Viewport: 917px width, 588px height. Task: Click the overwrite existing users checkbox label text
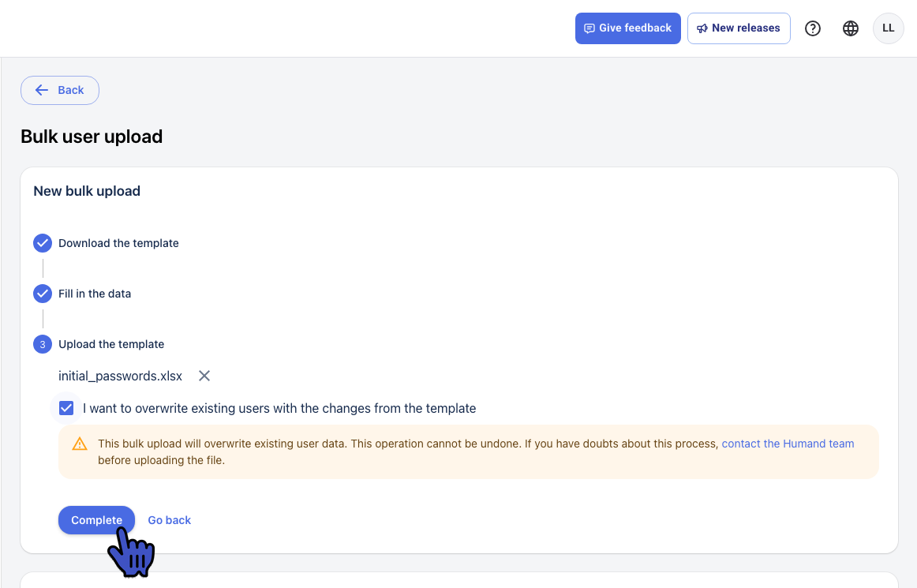point(279,408)
